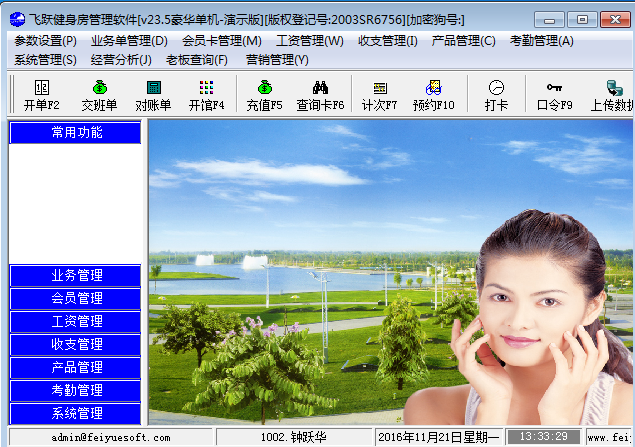Open the 营销管理(Y) menu

277,60
